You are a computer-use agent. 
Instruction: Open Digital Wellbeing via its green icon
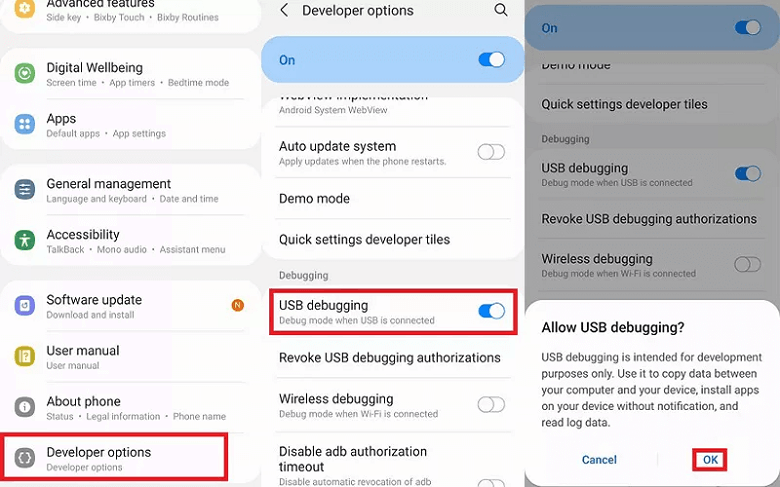(x=25, y=74)
